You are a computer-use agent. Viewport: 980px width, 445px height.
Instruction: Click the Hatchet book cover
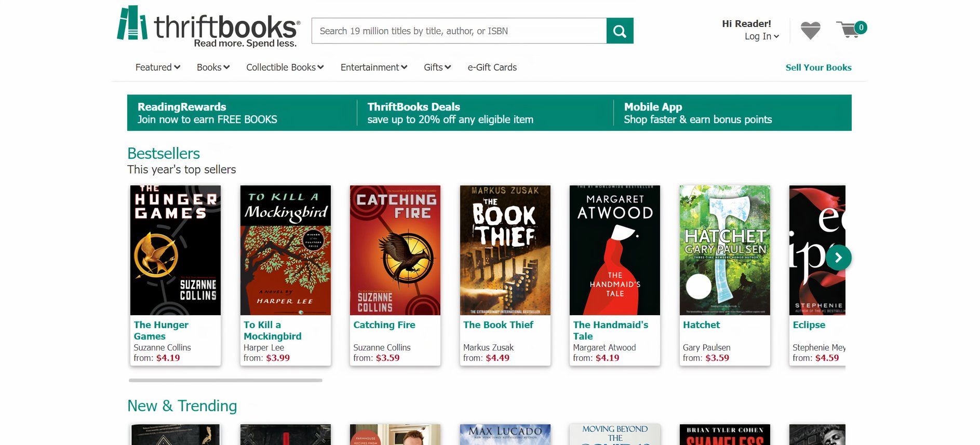725,250
